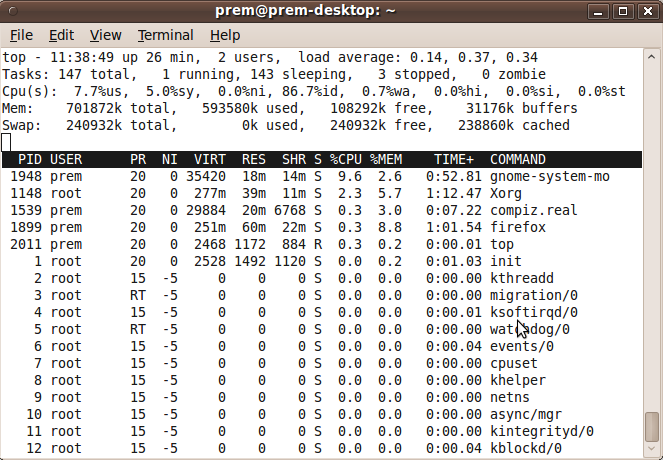Open the Help menu
Screen dimensions: 663x460
tap(225, 35)
